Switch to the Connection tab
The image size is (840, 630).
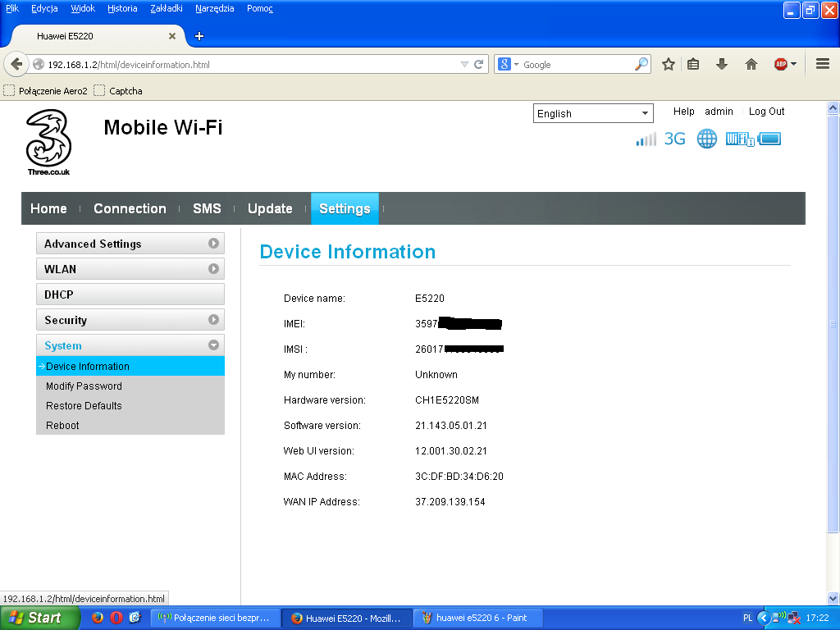130,208
